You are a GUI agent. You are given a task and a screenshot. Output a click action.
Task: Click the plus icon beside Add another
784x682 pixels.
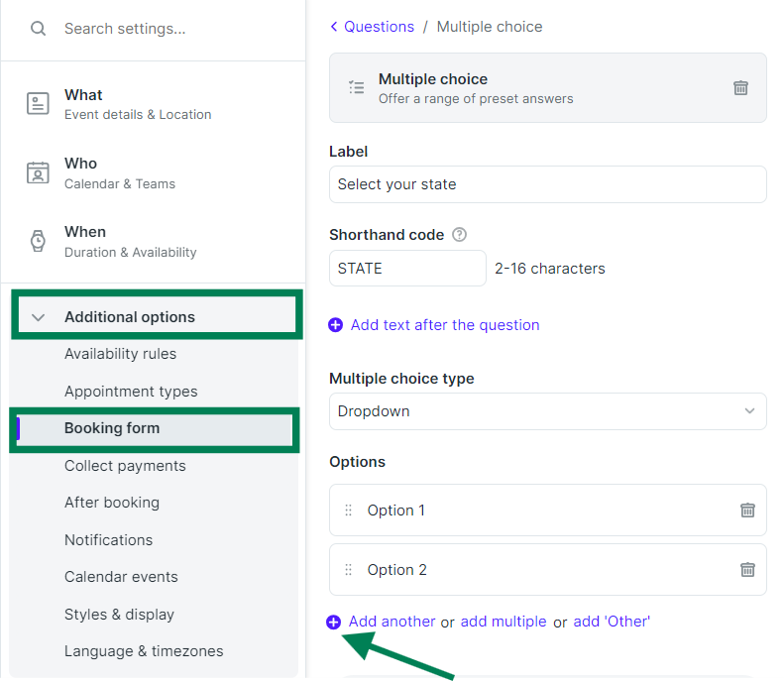click(333, 622)
